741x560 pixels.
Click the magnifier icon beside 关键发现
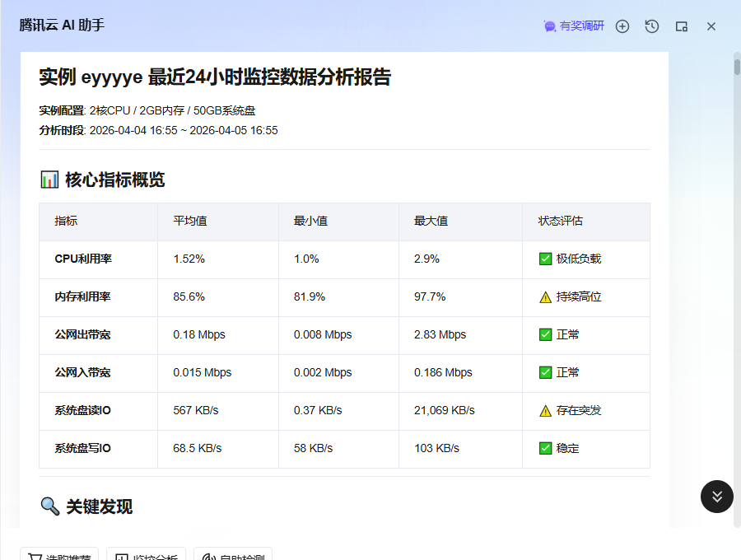(x=49, y=506)
